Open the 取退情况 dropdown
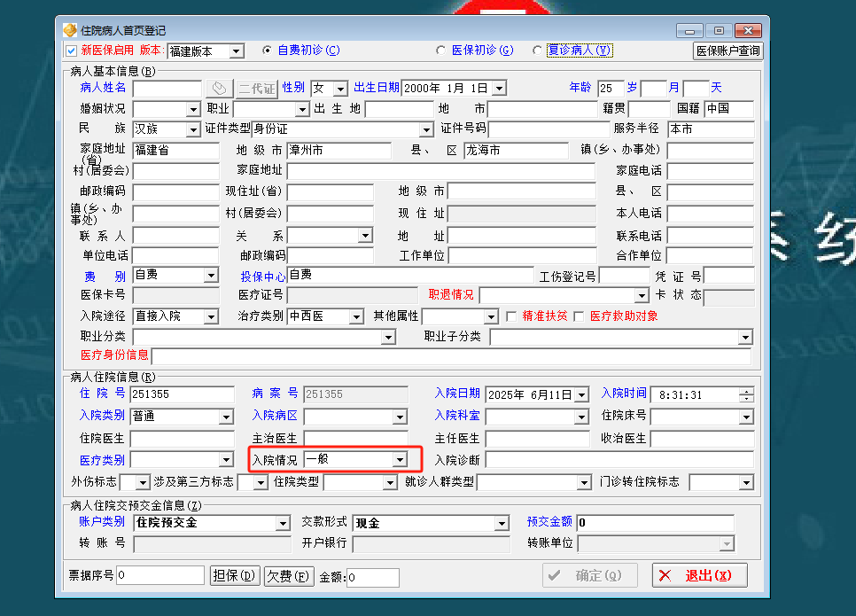 tap(642, 296)
